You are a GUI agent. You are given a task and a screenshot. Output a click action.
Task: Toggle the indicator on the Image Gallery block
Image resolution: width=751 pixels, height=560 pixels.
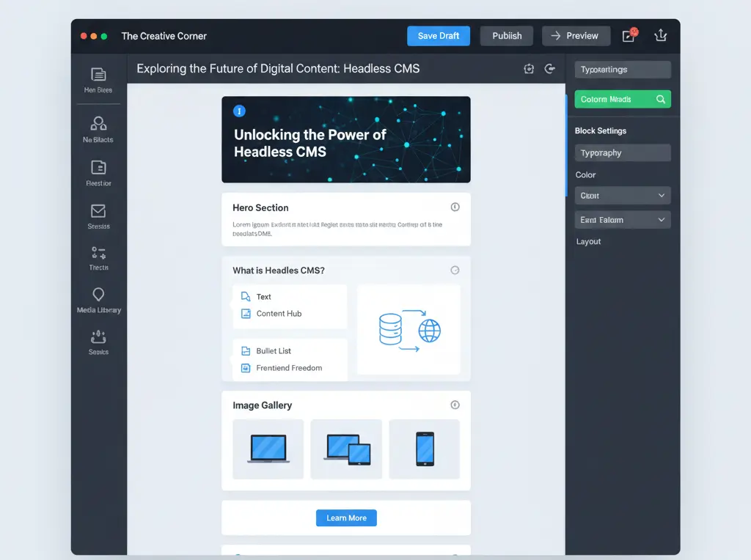pyautogui.click(x=455, y=404)
